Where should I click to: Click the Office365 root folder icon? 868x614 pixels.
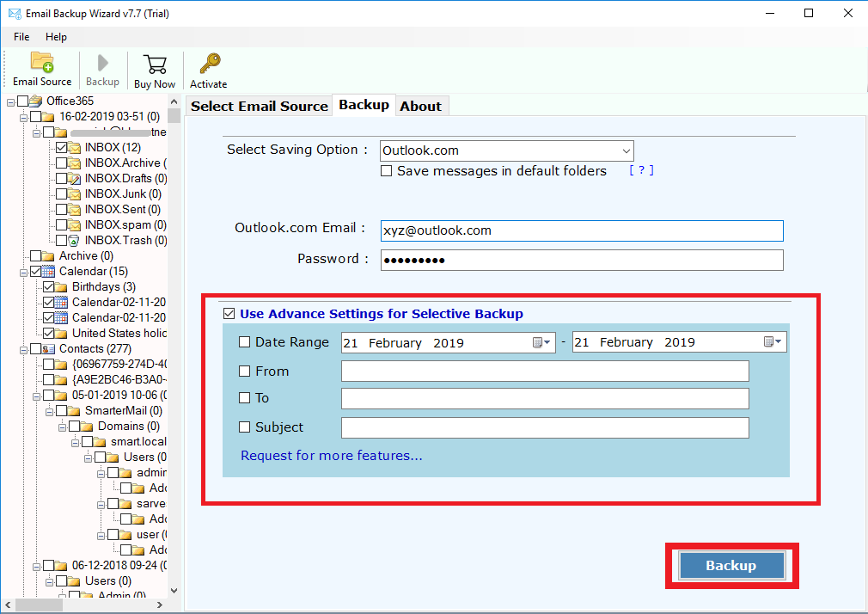36,101
